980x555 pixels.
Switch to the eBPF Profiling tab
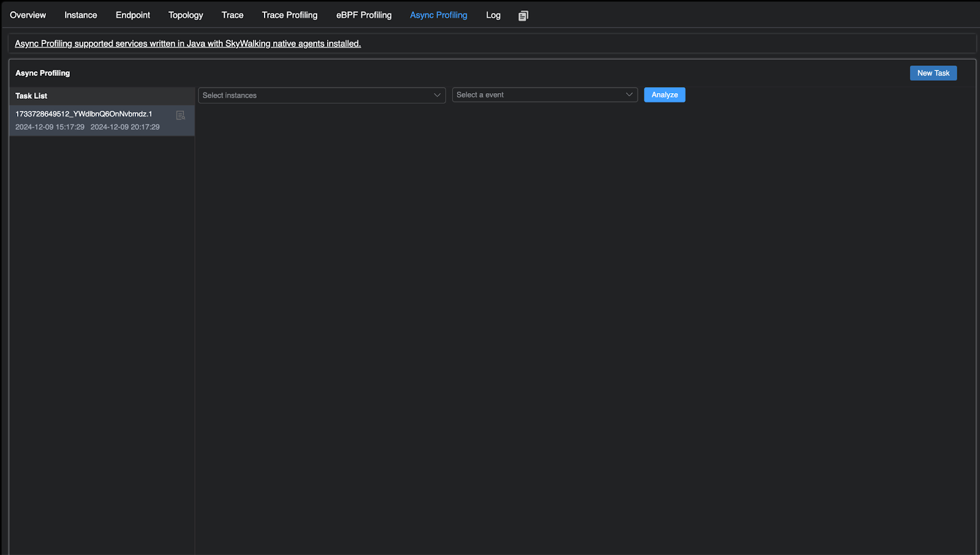(x=364, y=15)
